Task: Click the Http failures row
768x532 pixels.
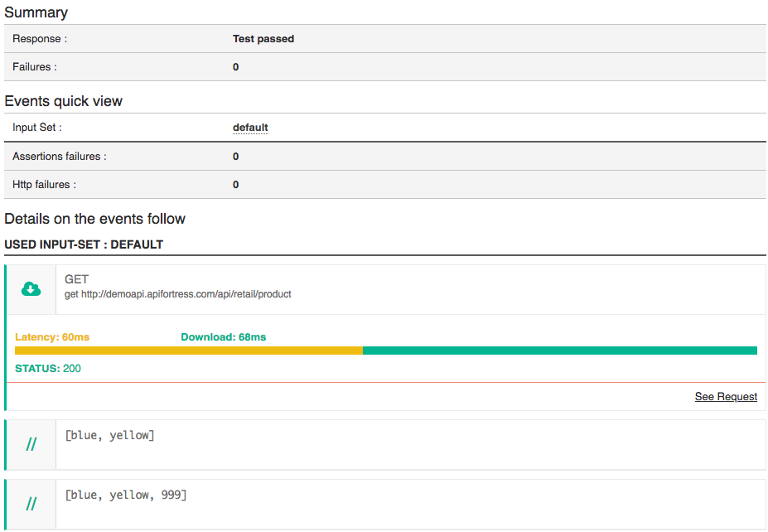Action: pyautogui.click(x=44, y=185)
